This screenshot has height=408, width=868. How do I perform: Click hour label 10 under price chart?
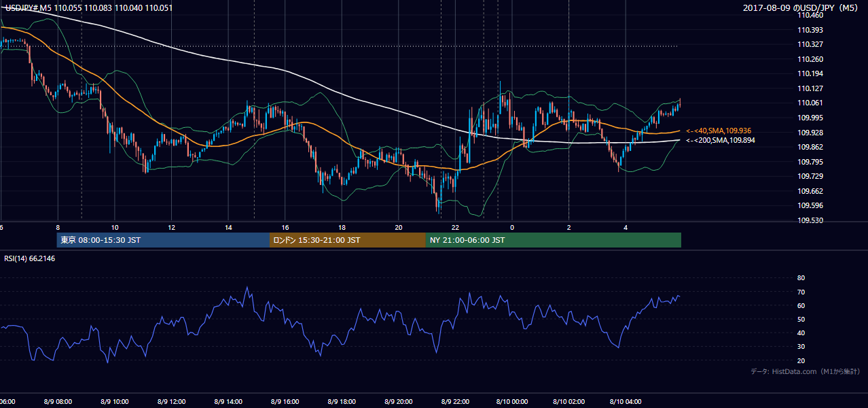coord(115,227)
